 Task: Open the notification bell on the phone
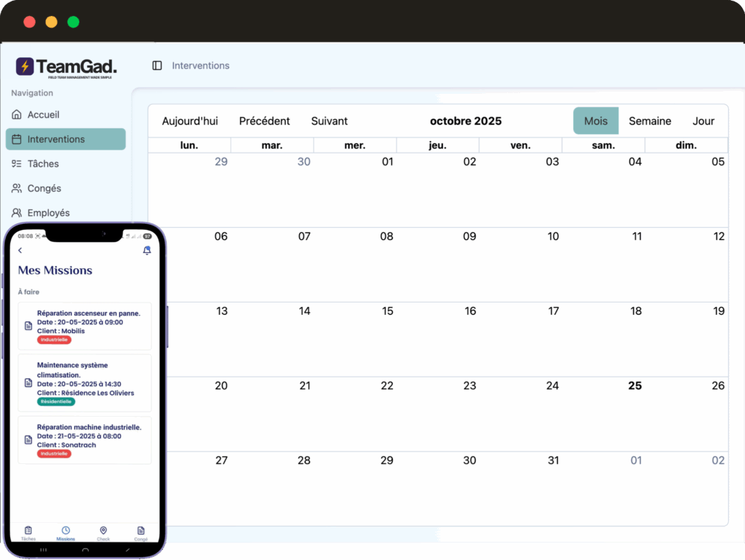click(147, 250)
